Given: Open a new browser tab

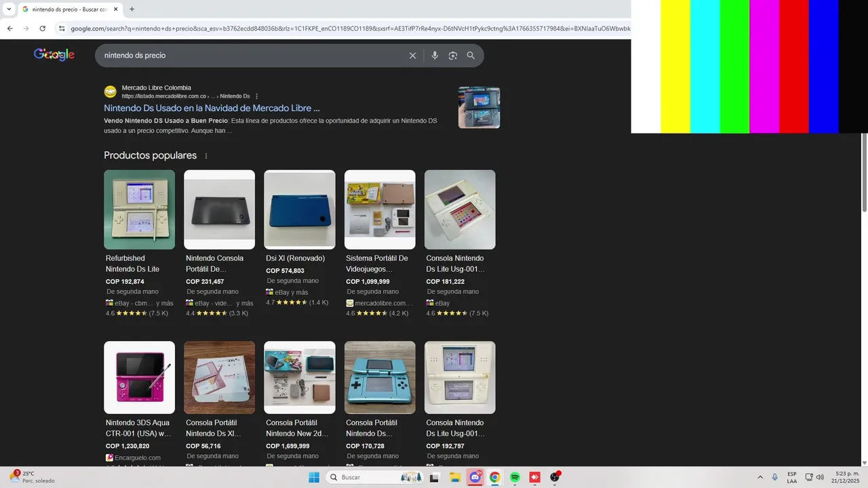Looking at the screenshot, I should click(x=132, y=9).
